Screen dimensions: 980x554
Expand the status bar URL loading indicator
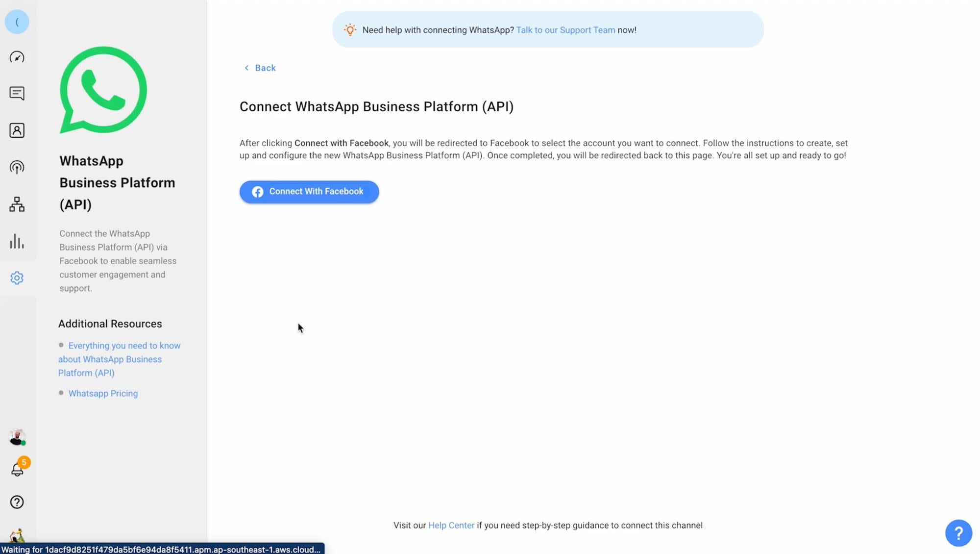(162, 549)
